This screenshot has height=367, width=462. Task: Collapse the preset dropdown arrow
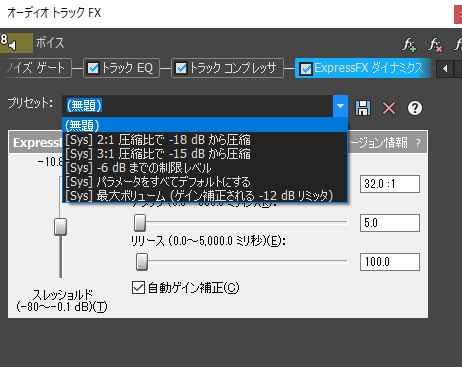point(340,106)
